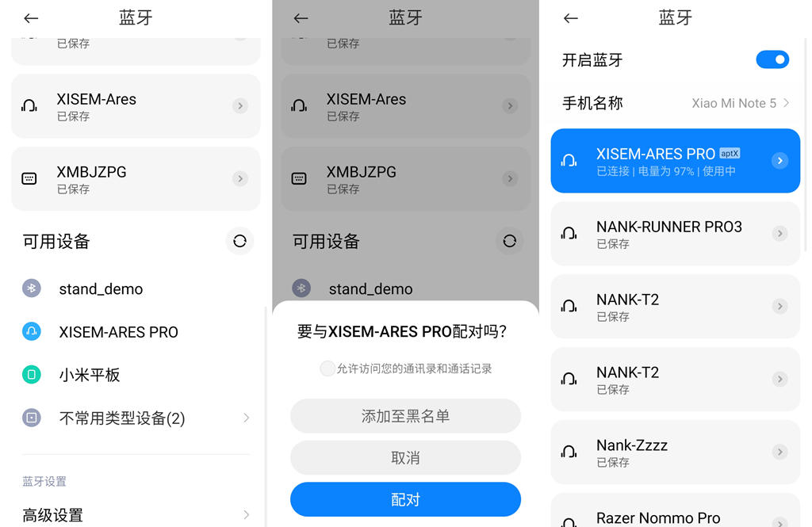This screenshot has width=812, height=527.
Task: Click blue headphone icon beside XISEM-ARES PRO available device
Action: (x=32, y=330)
